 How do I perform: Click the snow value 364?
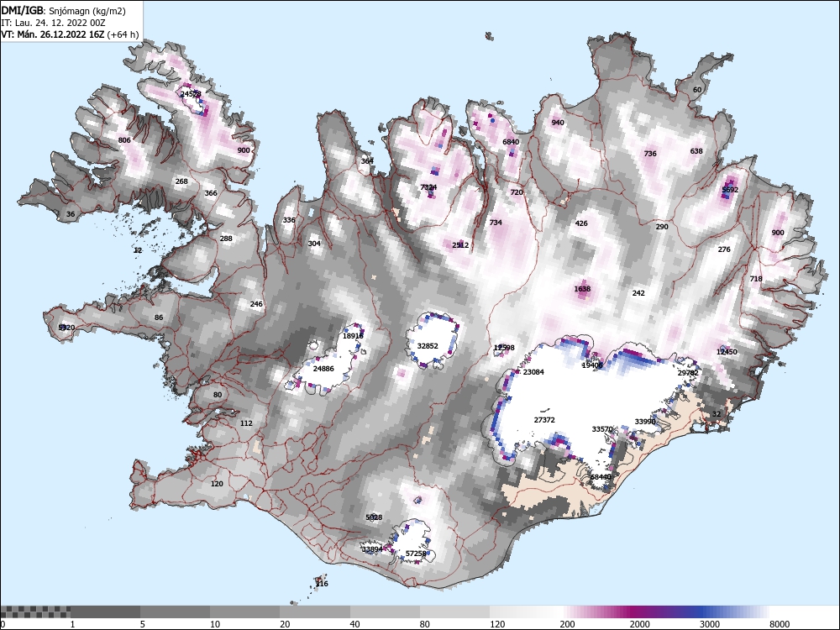pyautogui.click(x=367, y=161)
